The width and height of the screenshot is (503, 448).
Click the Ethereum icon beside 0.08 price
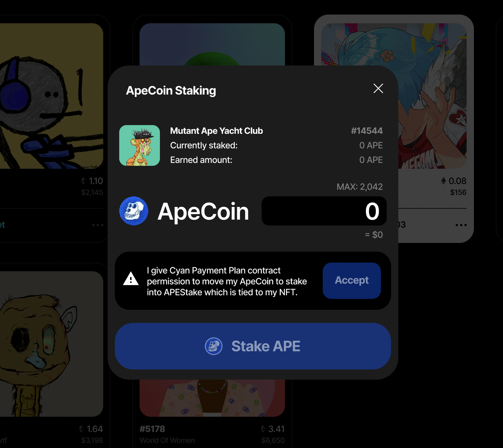(x=443, y=181)
